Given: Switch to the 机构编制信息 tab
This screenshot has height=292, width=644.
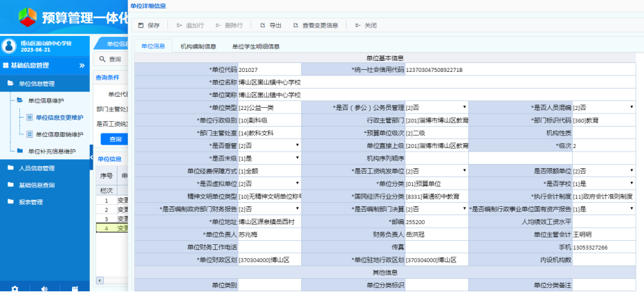Looking at the screenshot, I should (198, 47).
